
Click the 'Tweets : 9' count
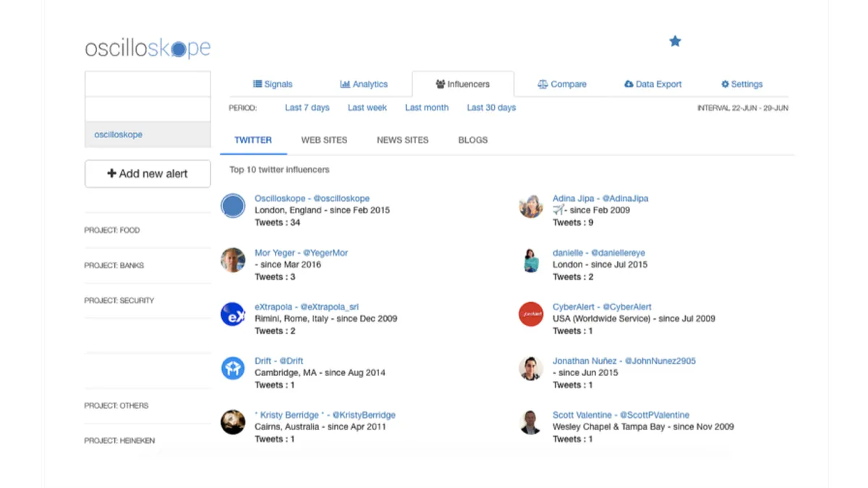(573, 223)
